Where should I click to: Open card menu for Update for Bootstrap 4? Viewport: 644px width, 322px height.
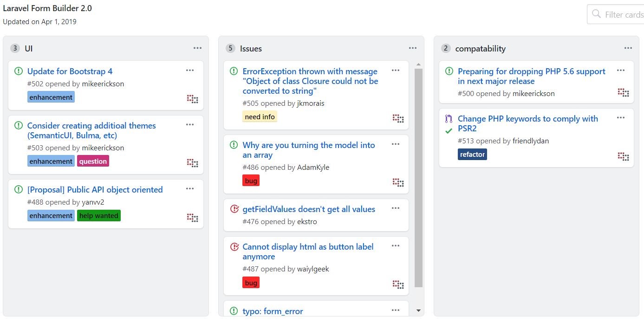pyautogui.click(x=189, y=71)
